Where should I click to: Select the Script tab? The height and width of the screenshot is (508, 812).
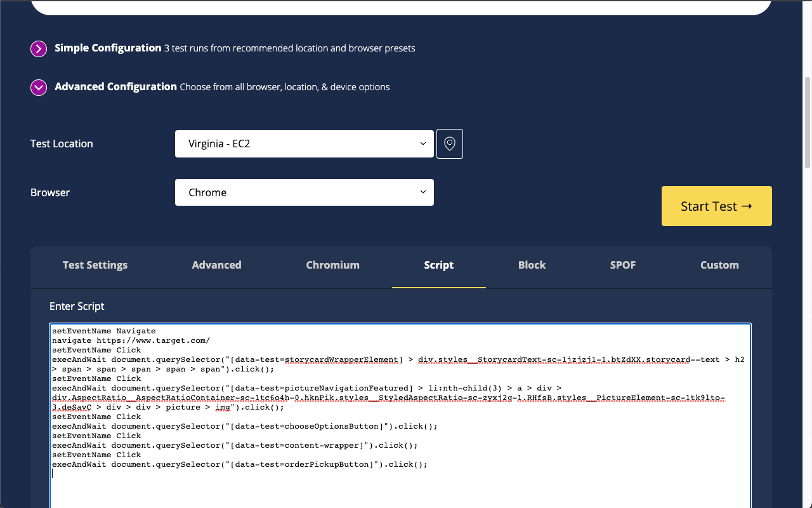(x=438, y=265)
